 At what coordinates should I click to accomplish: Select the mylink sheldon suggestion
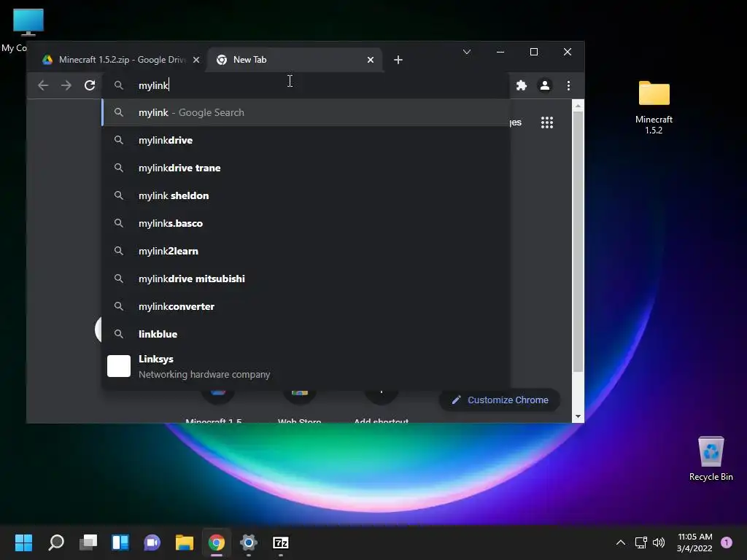pyautogui.click(x=306, y=195)
